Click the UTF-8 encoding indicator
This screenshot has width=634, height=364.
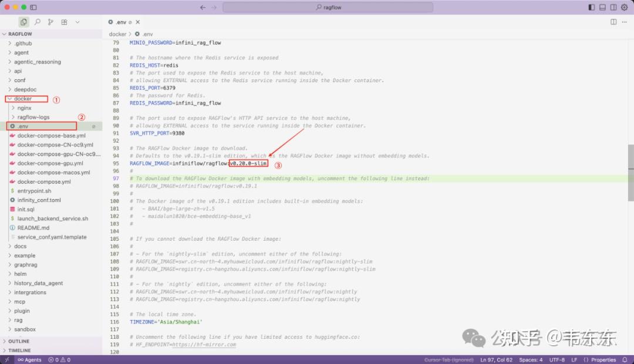[x=557, y=359]
